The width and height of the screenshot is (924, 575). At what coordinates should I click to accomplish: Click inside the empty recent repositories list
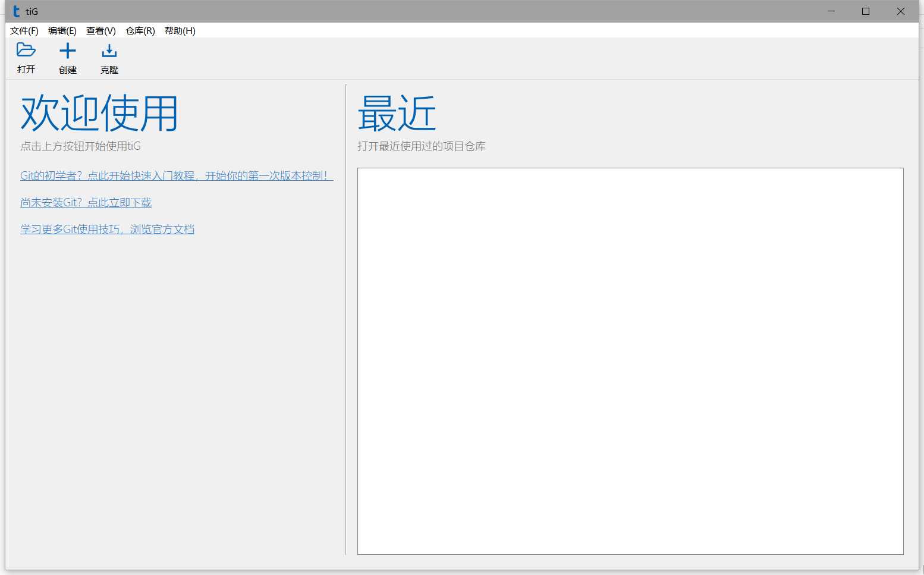(x=630, y=361)
